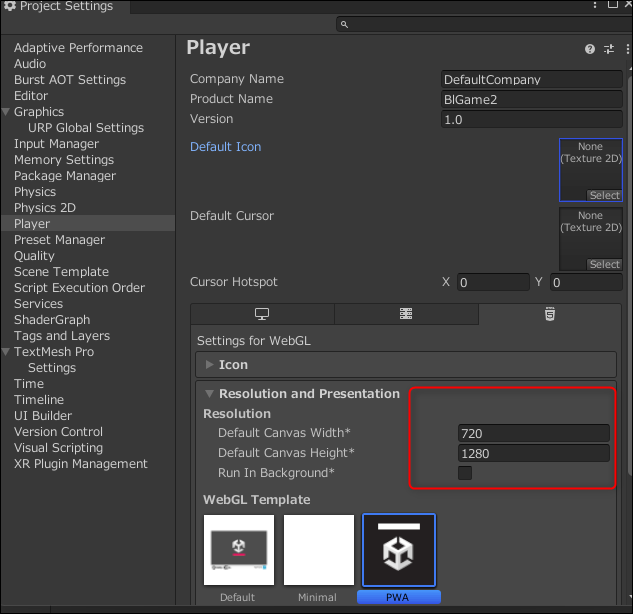This screenshot has height=614, width=633.
Task: Open Preset Manager settings
Action: click(x=59, y=240)
